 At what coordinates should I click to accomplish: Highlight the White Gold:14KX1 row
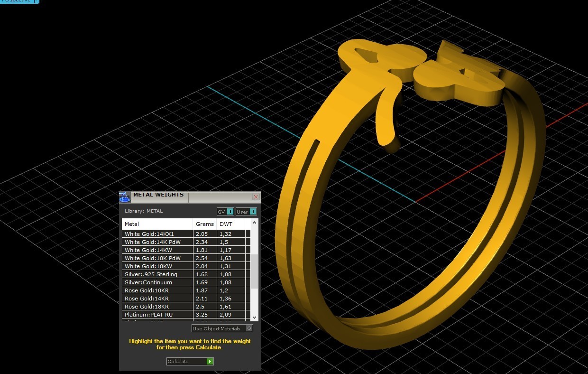[156, 234]
